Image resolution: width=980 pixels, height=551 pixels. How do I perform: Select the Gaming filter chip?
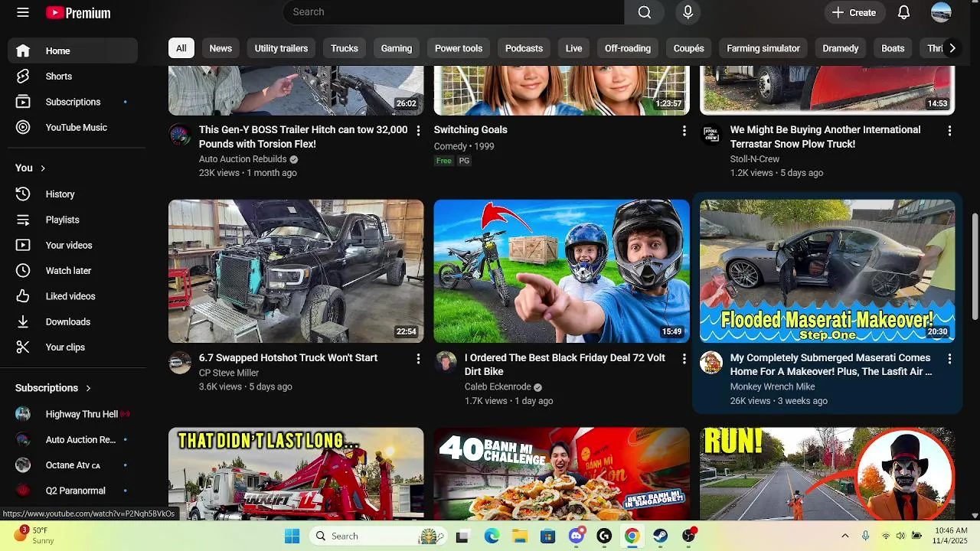(x=397, y=48)
